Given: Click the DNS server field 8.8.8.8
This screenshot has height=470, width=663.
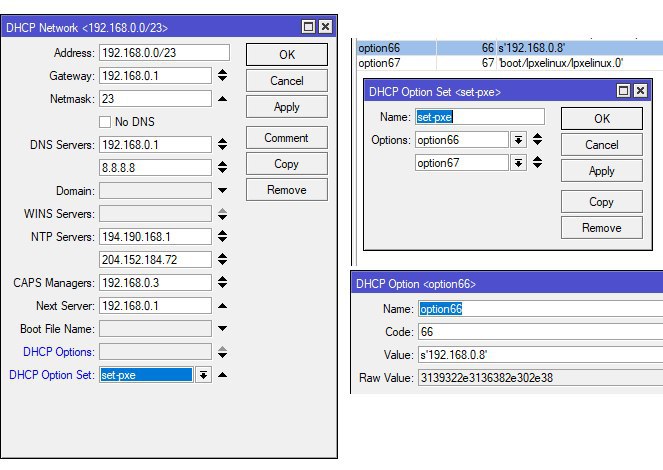Looking at the screenshot, I should tap(155, 167).
